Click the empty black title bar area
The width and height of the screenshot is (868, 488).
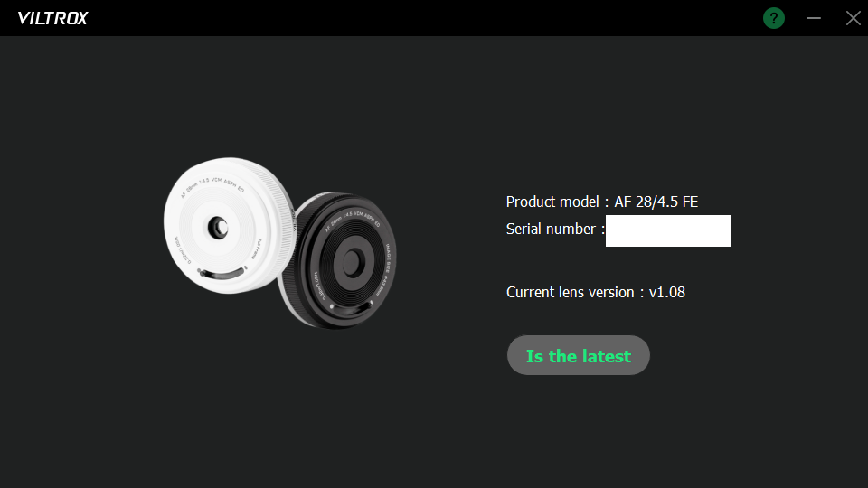tap(420, 18)
